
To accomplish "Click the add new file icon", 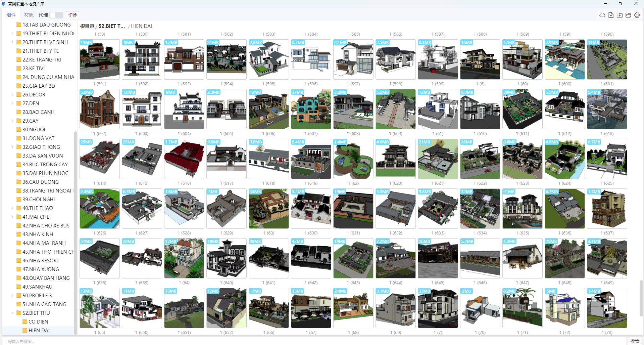I will (611, 15).
